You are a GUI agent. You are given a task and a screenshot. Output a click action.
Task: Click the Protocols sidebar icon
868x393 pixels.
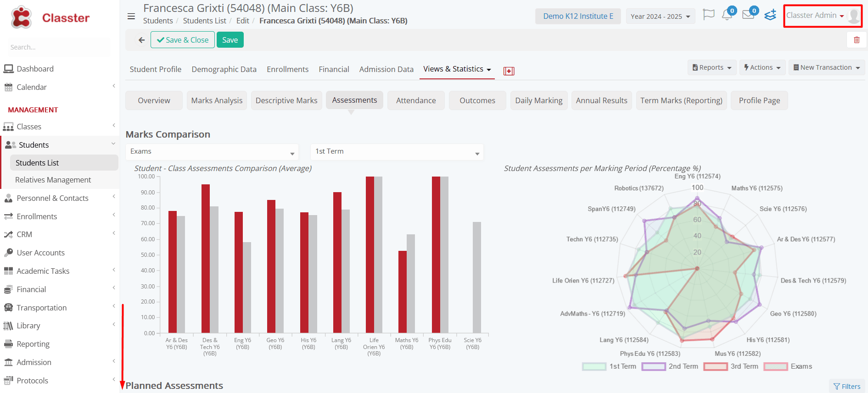[8, 380]
